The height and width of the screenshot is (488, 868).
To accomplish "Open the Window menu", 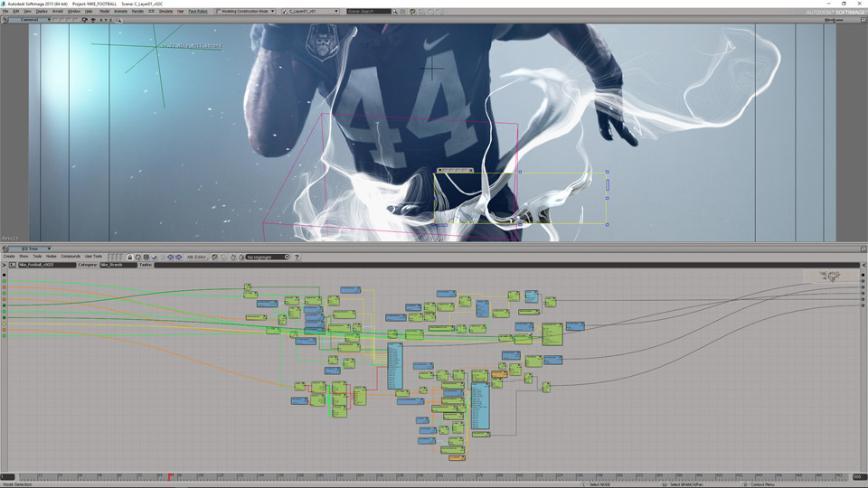I will (73, 11).
